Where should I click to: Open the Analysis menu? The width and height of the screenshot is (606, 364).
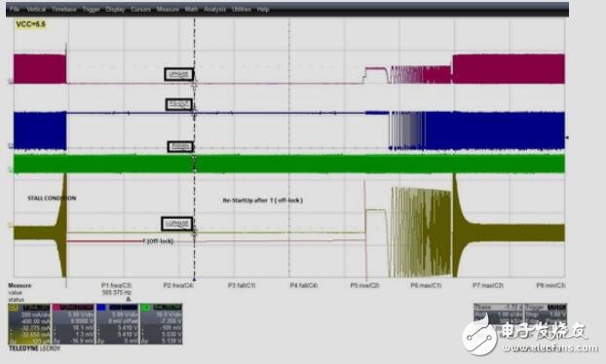coord(215,9)
